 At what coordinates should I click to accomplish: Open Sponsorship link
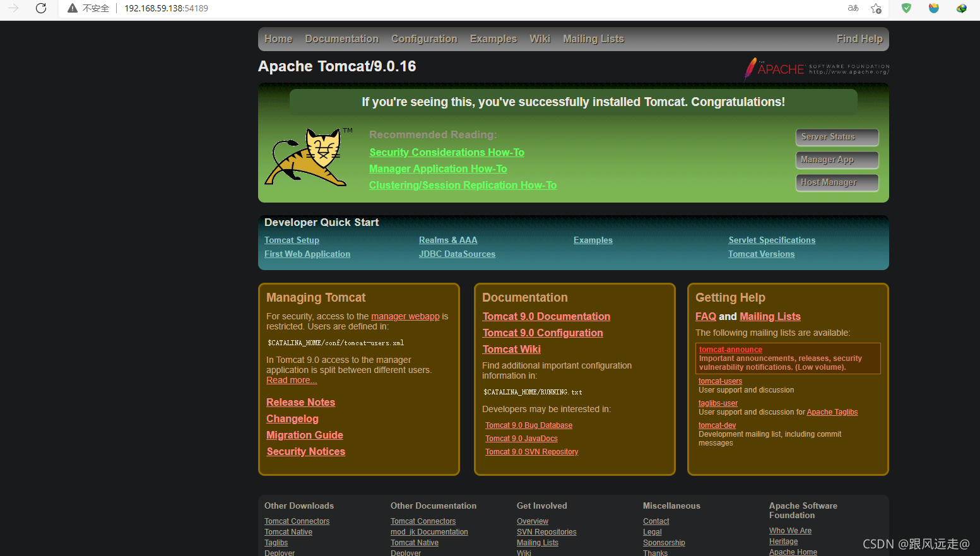664,543
